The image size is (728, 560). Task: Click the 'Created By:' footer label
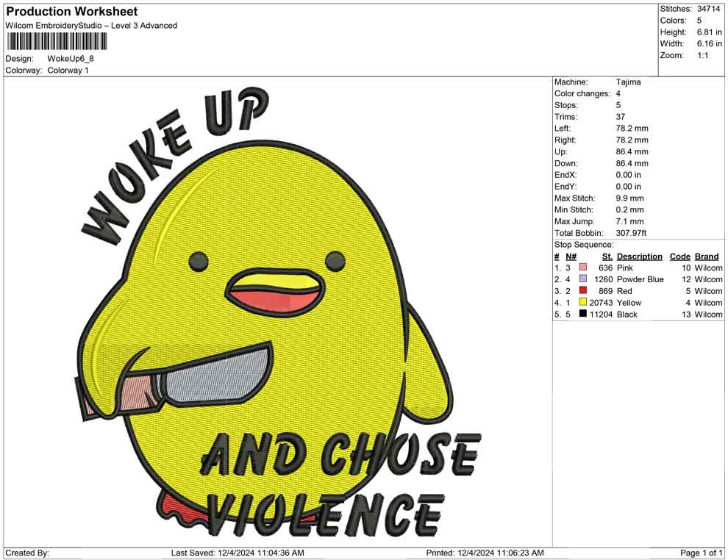click(x=27, y=553)
